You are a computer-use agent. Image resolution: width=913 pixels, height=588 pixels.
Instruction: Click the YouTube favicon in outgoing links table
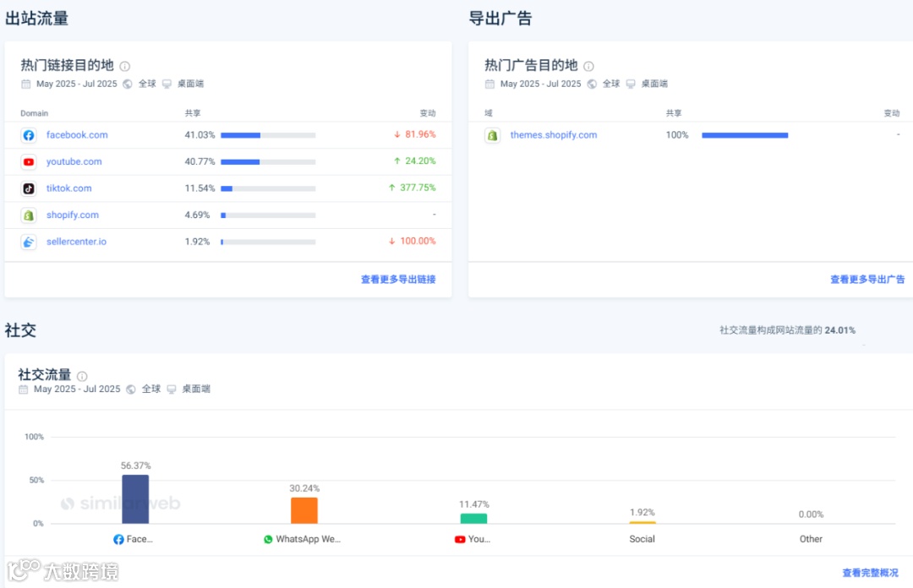[x=29, y=162]
